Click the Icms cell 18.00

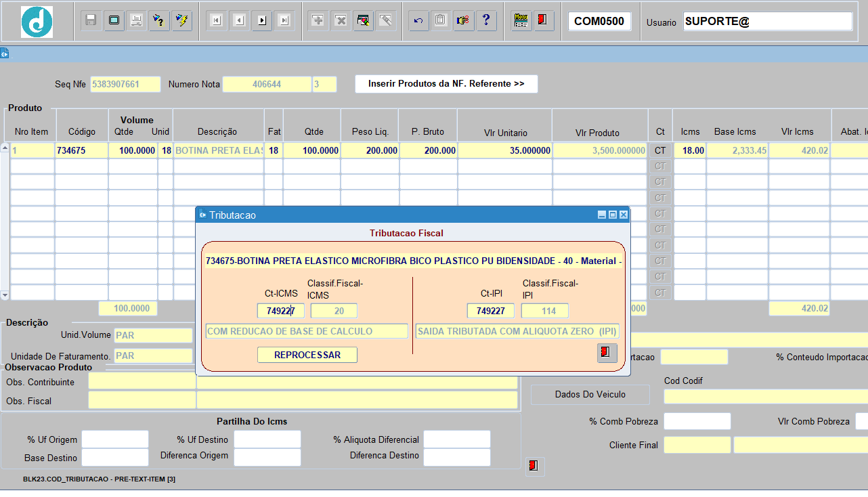pyautogui.click(x=689, y=150)
